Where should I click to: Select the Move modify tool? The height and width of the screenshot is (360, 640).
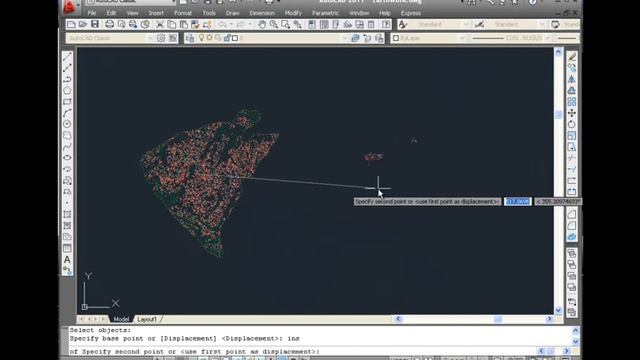572,113
